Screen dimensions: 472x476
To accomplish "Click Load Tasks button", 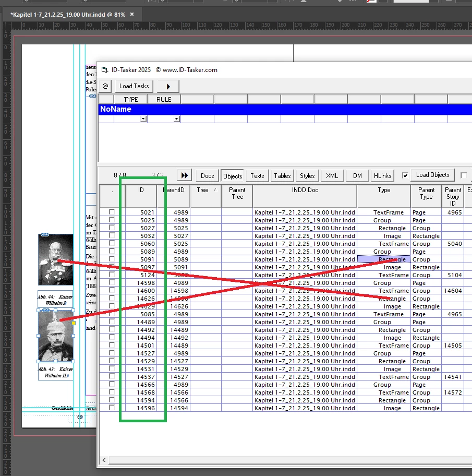I will click(134, 86).
